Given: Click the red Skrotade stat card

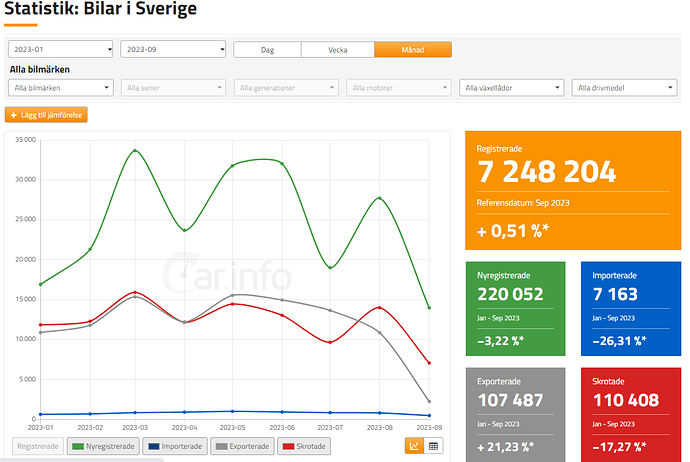Looking at the screenshot, I should click(631, 414).
